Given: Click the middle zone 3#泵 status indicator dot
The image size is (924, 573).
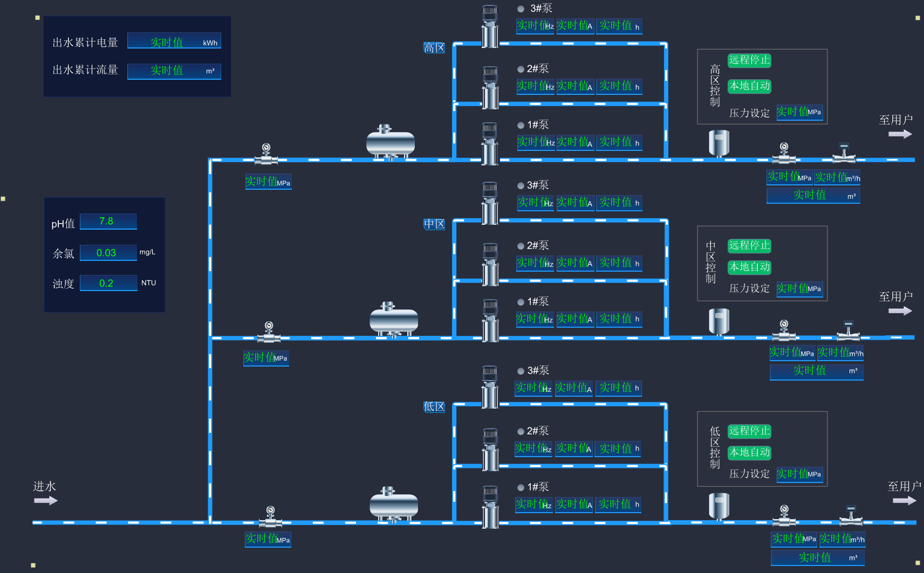Looking at the screenshot, I should [521, 185].
